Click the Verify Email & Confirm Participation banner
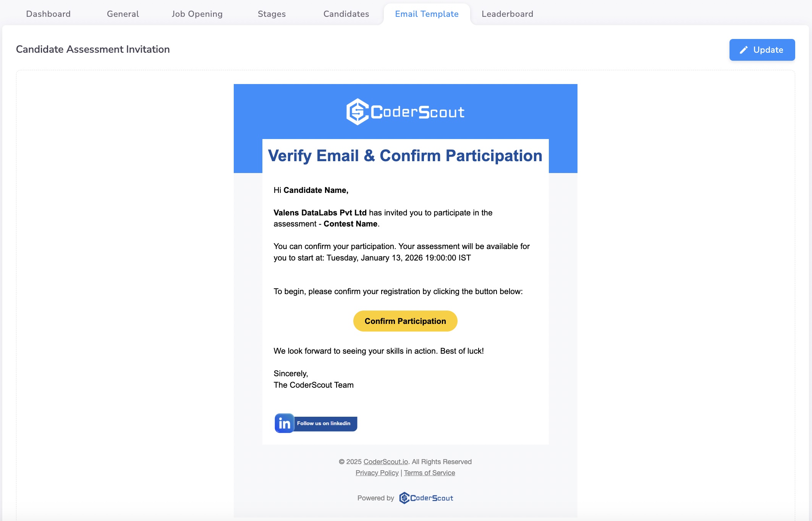812x521 pixels. click(x=405, y=155)
